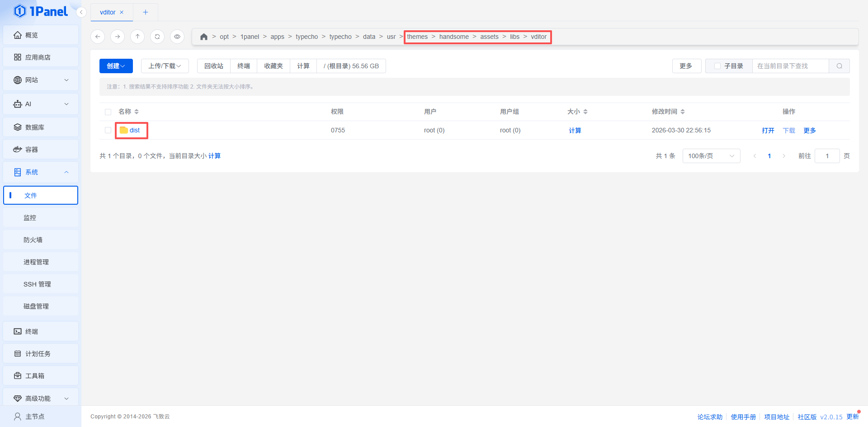Open the 创建 create dropdown
The width and height of the screenshot is (868, 427).
coord(116,66)
